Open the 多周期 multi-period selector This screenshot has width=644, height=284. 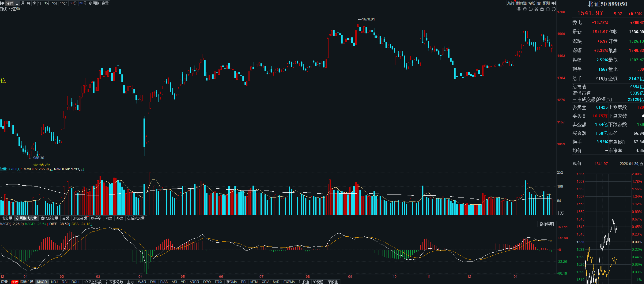pos(94,3)
